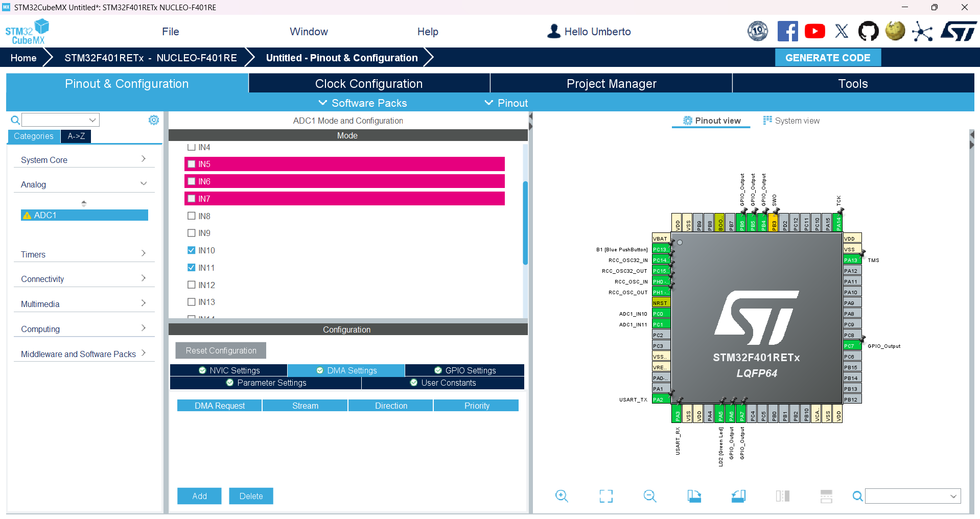Open the File menu

coord(171,32)
